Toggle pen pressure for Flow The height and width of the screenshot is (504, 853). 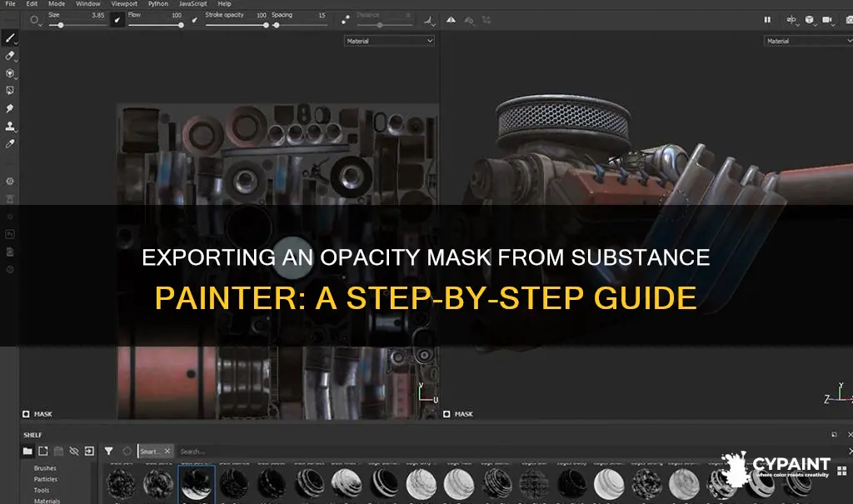click(195, 20)
